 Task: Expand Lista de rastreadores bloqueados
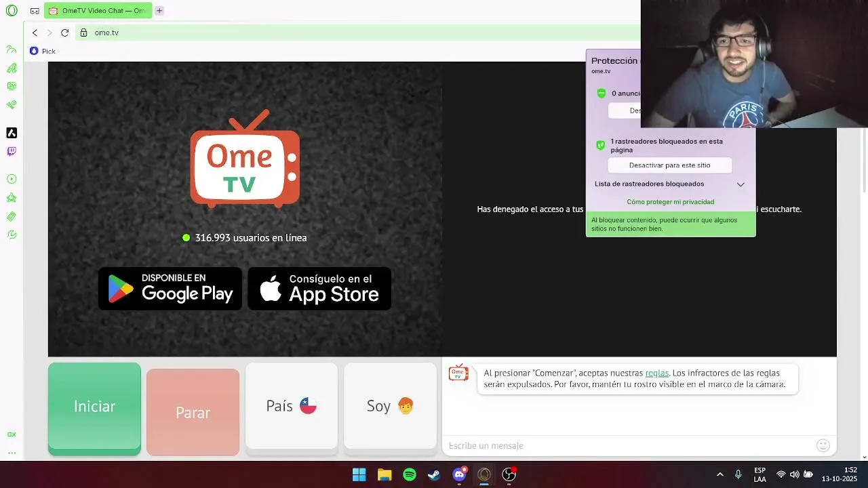669,184
